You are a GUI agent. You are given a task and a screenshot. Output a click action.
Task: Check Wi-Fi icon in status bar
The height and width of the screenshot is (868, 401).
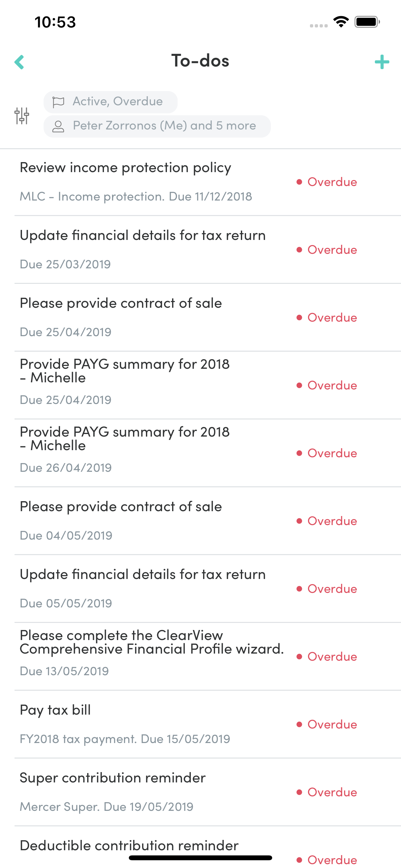point(341,22)
